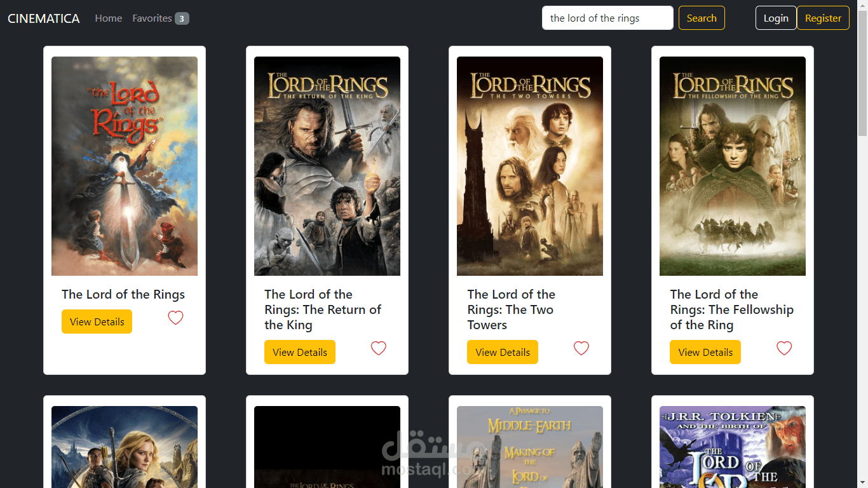Click the Register button

823,18
